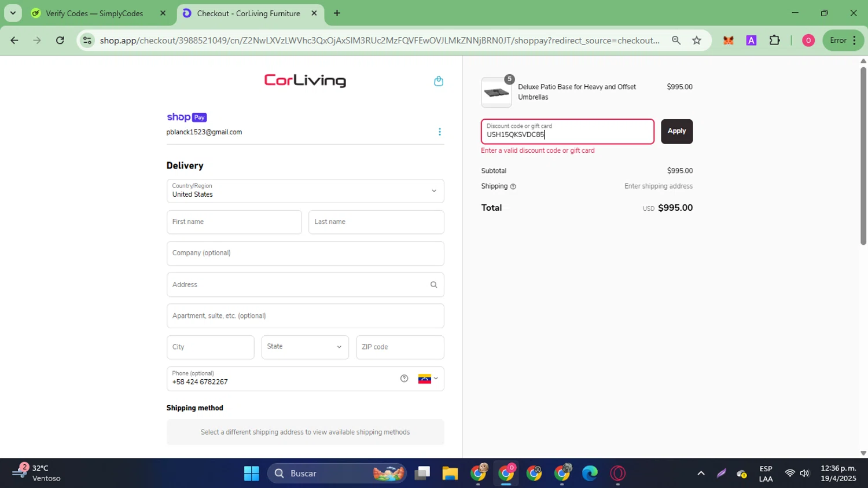The height and width of the screenshot is (488, 868).
Task: Focus the discount code or gift card field
Action: 568,131
